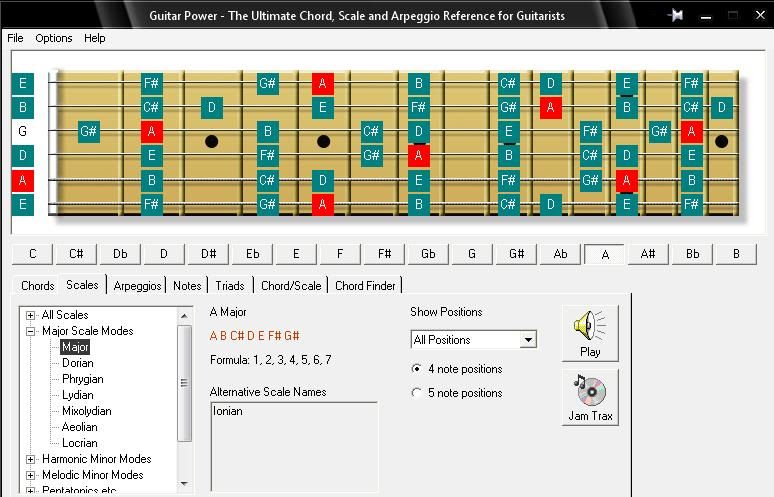774x497 pixels.
Task: Select root note A# button
Action: pyautogui.click(x=648, y=254)
